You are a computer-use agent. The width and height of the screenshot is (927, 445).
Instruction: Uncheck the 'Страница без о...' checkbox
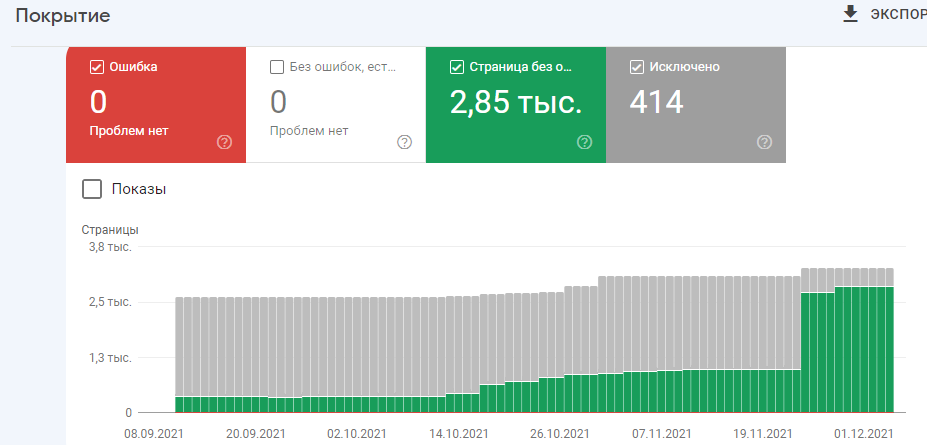point(457,67)
